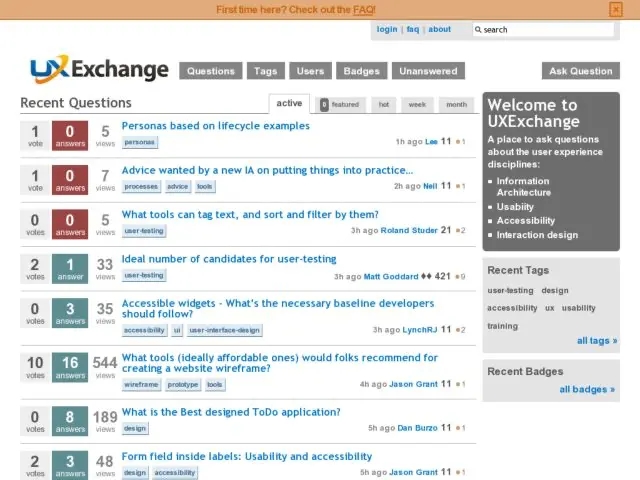The image size is (640, 480).
Task: Open the faq link in top bar
Action: point(413,29)
